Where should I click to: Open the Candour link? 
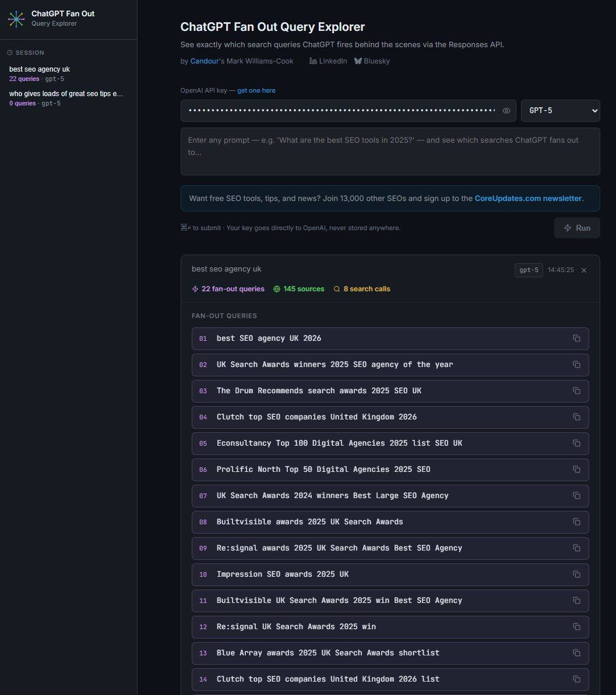click(204, 61)
